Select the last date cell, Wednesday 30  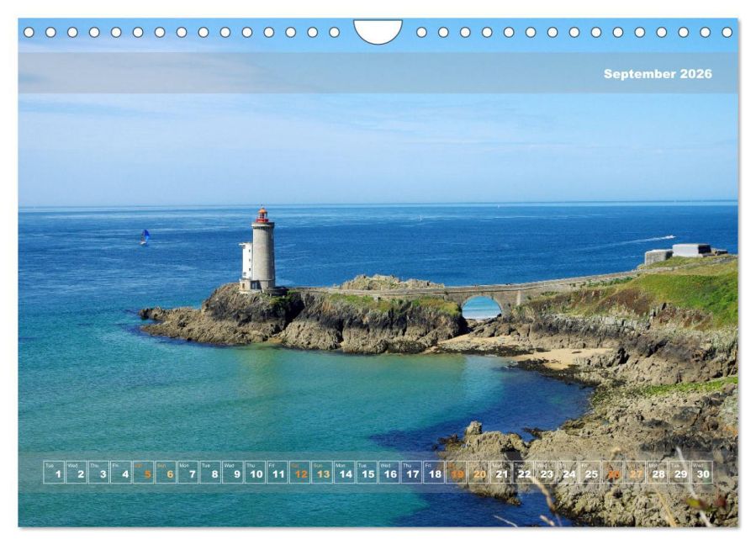[x=702, y=473]
